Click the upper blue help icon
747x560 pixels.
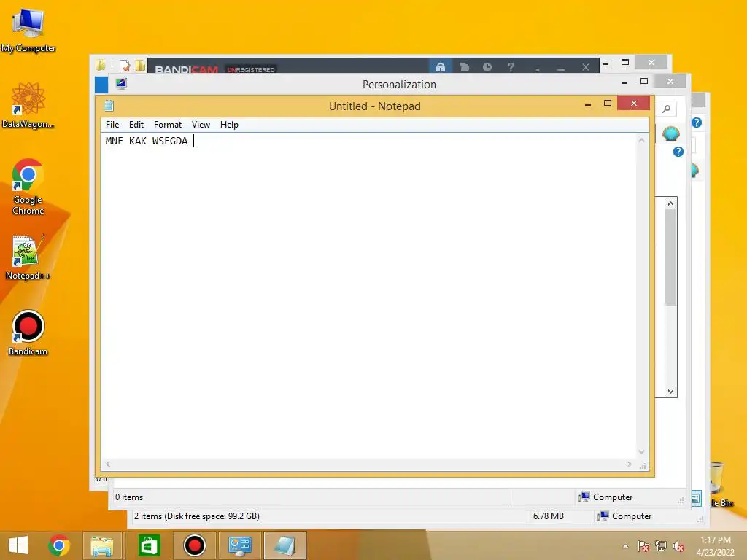[x=697, y=122]
